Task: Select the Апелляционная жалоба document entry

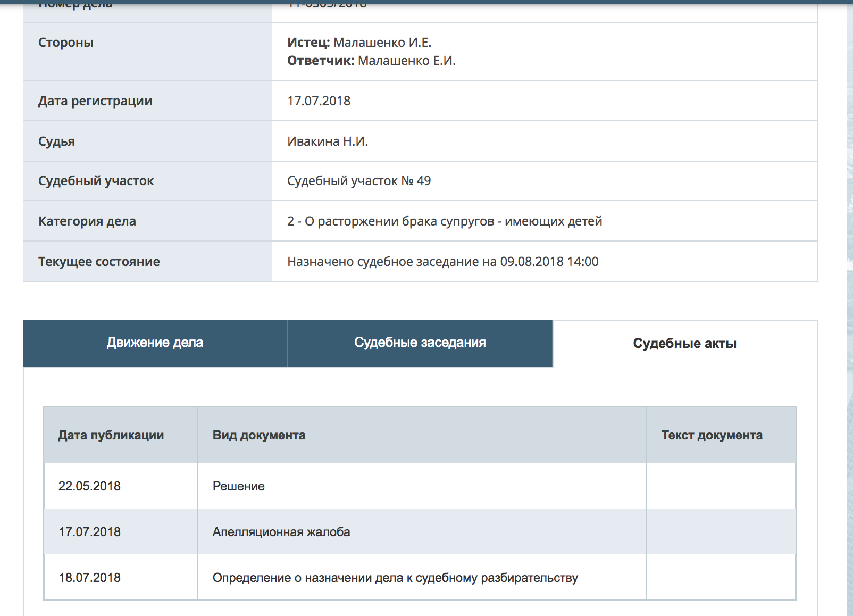Action: click(281, 532)
